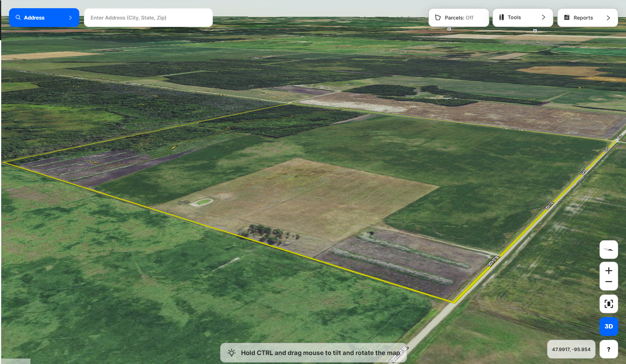
Task: Click the Reports document icon
Action: (x=567, y=18)
